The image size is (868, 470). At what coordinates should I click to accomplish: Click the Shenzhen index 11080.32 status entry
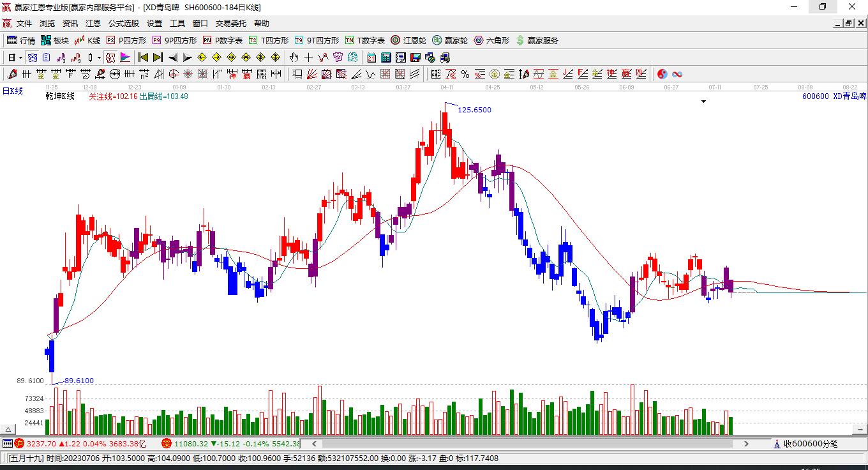click(230, 444)
